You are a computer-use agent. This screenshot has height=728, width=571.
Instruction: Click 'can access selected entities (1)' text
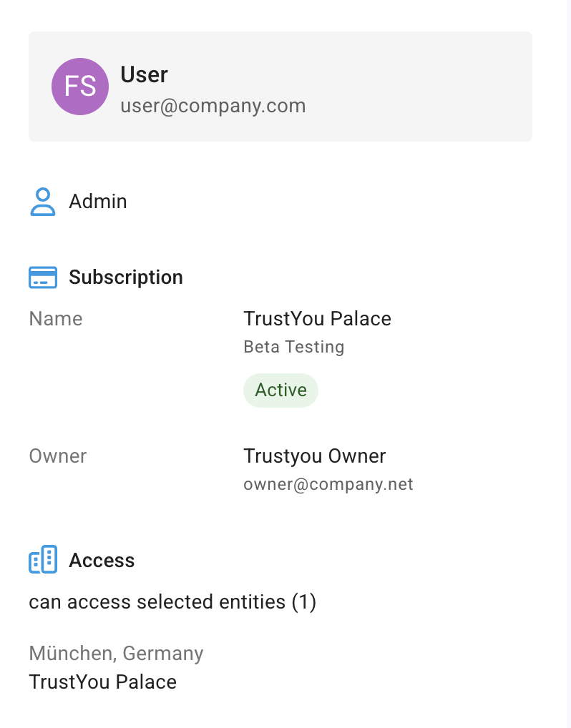(172, 601)
